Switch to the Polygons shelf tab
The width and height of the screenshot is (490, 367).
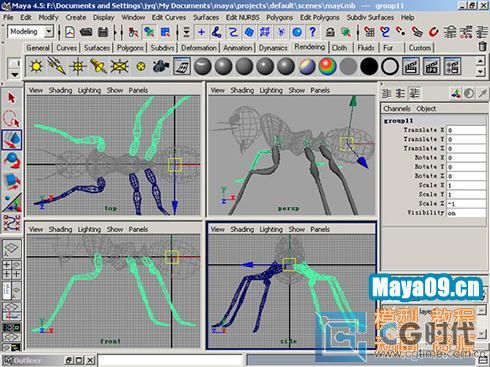point(130,48)
